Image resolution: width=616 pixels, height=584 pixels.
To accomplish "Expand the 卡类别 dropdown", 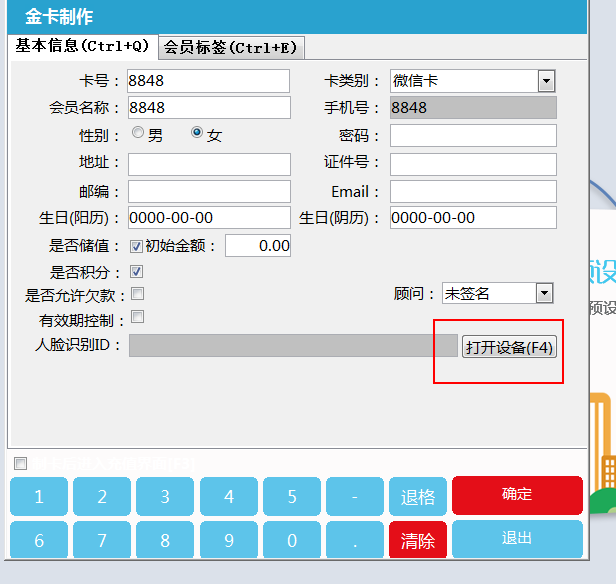I will point(546,81).
